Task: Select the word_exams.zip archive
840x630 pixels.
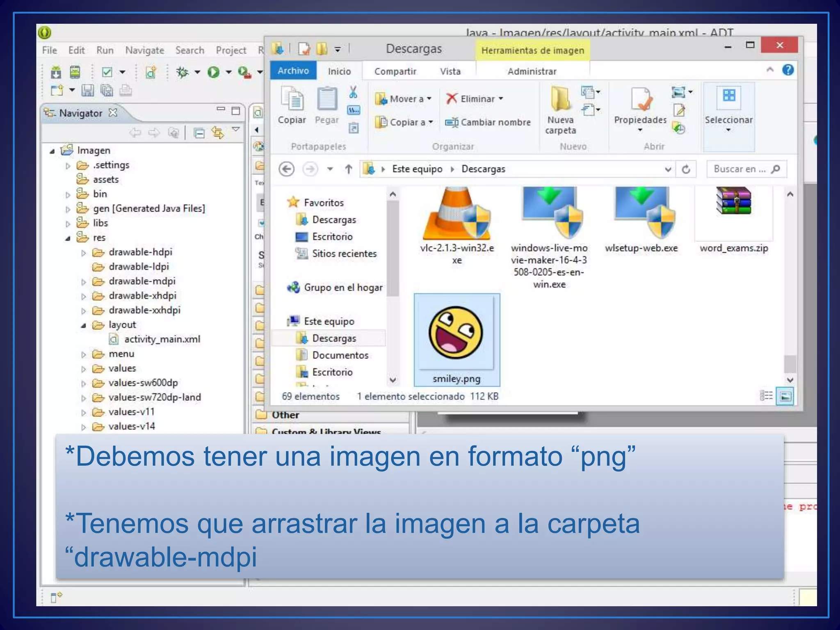Action: 734,221
